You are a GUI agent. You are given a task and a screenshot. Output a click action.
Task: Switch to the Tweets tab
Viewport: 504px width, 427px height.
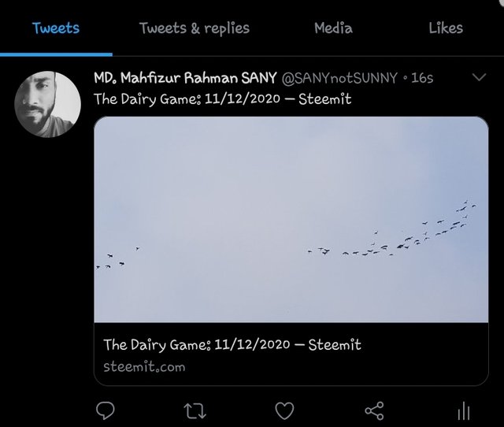coord(56,28)
